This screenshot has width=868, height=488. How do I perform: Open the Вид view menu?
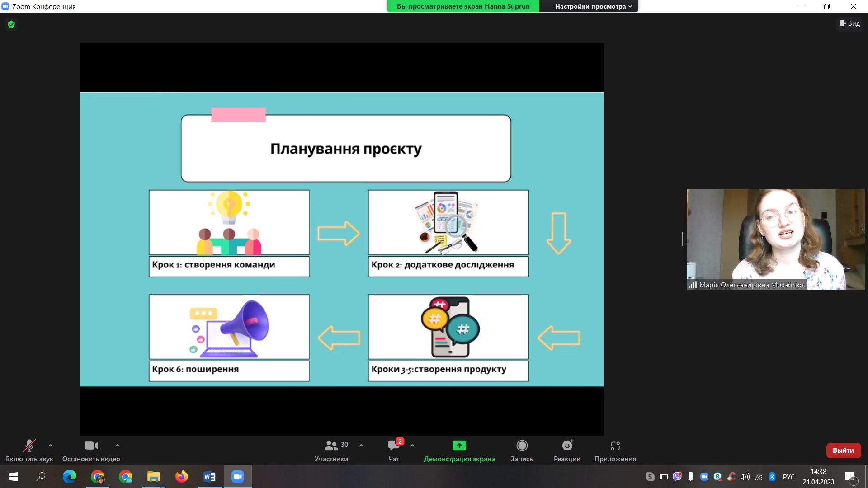[850, 23]
